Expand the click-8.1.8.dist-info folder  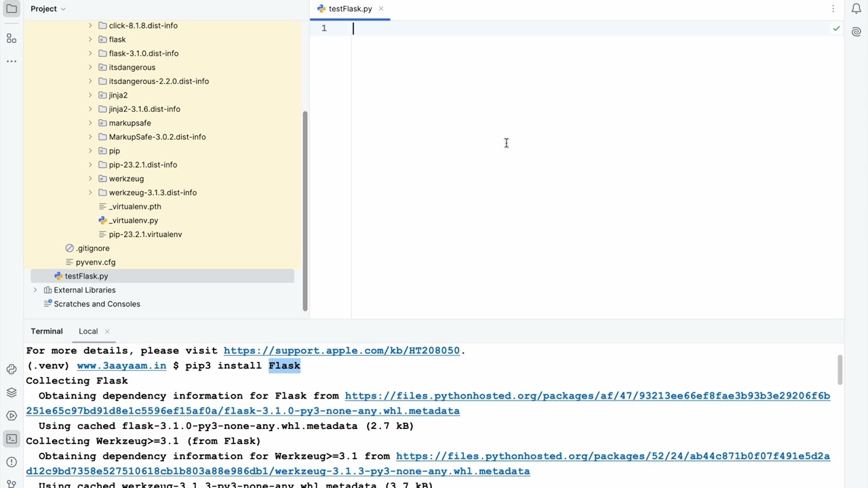[x=90, y=26]
